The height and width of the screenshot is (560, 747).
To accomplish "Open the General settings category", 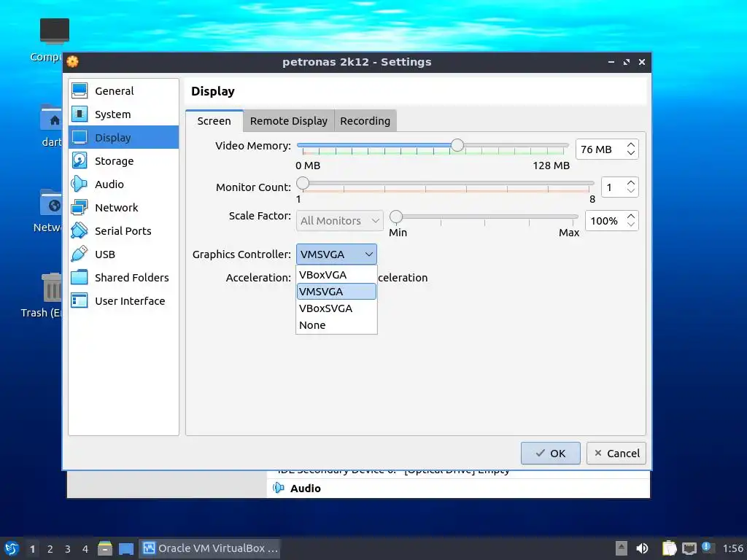I will 123,90.
